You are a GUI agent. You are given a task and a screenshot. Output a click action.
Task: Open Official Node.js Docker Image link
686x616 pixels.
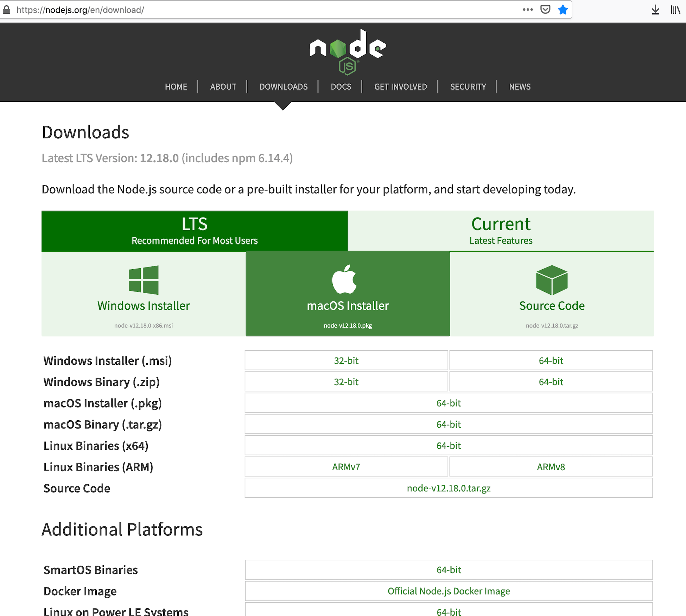449,591
